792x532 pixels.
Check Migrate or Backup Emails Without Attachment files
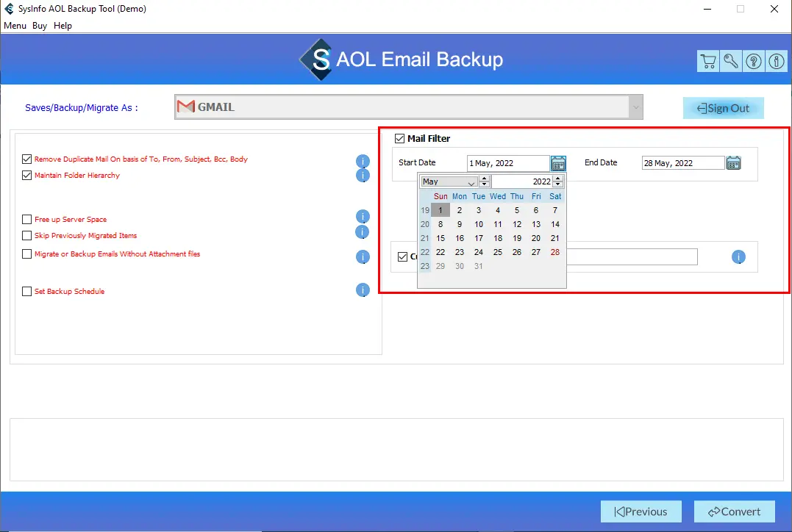pyautogui.click(x=26, y=254)
